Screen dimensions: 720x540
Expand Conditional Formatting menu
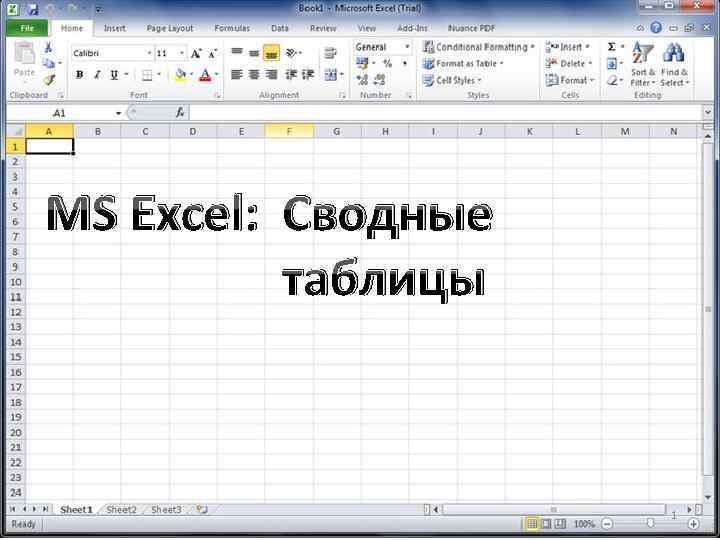tap(478, 47)
